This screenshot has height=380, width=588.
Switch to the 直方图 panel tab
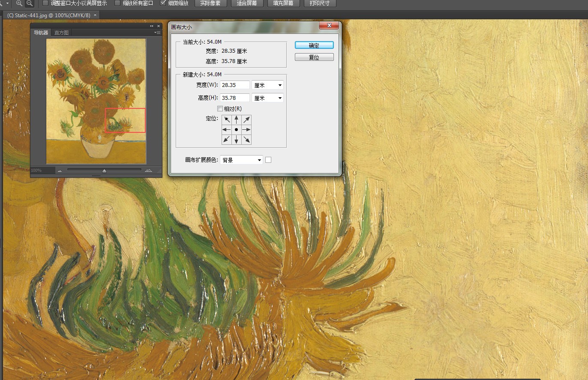61,33
